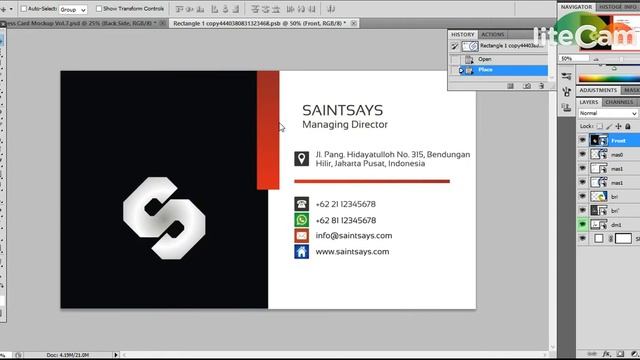Open the Brush presets collapsed panel icon
The height and width of the screenshot is (360, 640).
(x=566, y=76)
